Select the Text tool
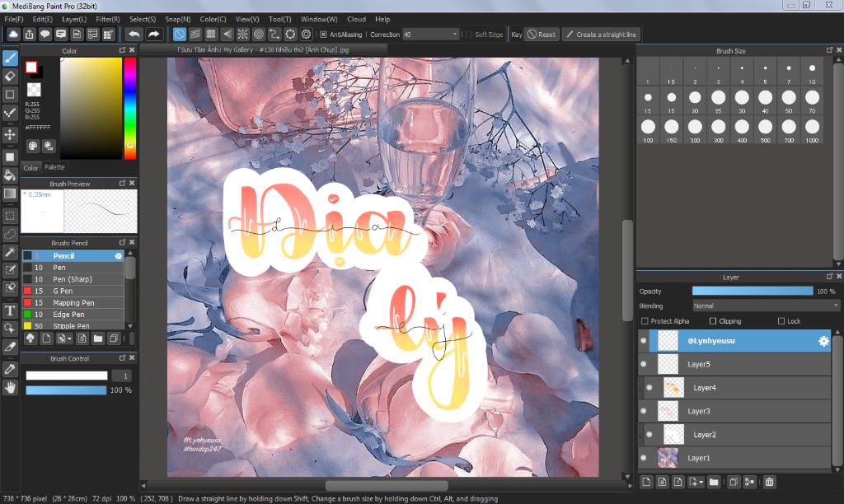The height and width of the screenshot is (504, 844). point(10,310)
